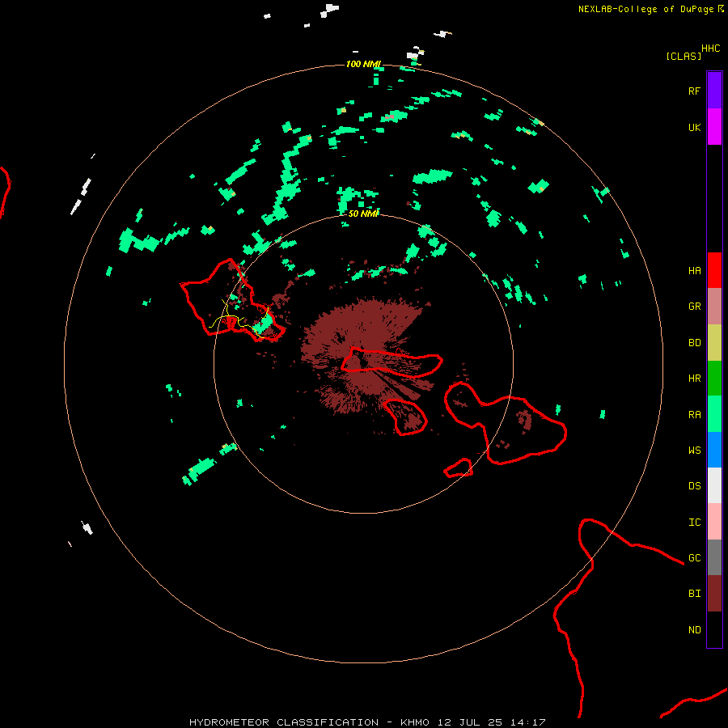Click the RF purple legend swatch
Screen dimensions: 728x728
click(714, 91)
